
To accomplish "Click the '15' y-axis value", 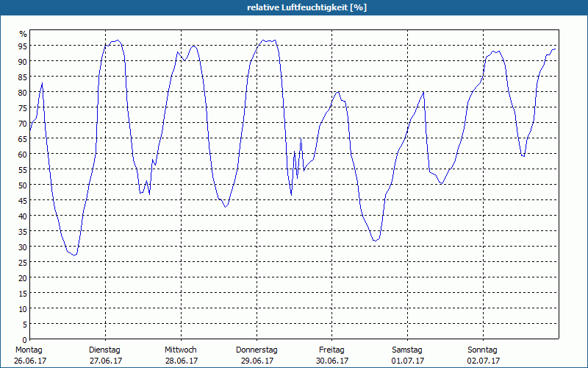I will (x=23, y=293).
